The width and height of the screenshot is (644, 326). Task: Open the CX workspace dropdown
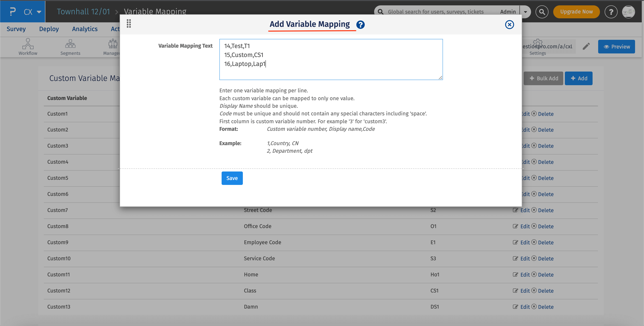coord(32,11)
